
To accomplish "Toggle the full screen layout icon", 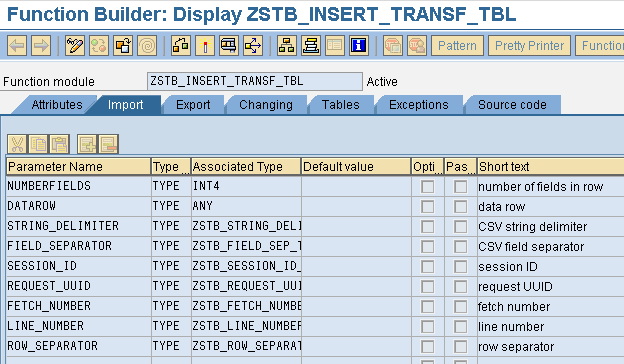I will click(335, 45).
